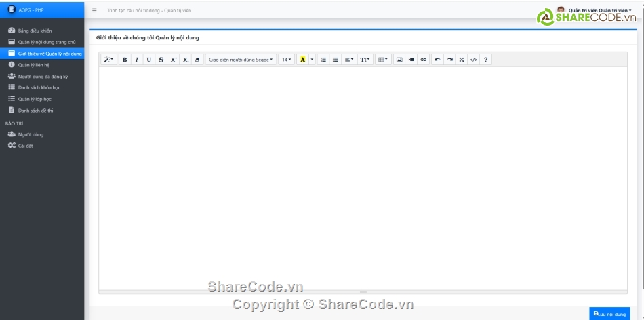Expand the table insert dropdown
This screenshot has width=644, height=320.
point(383,60)
